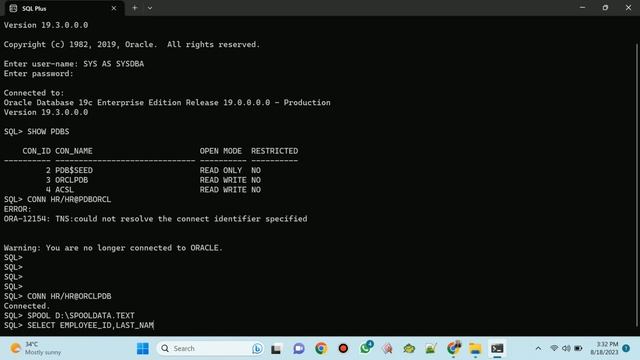Viewport: 640px width, 360px height.
Task: Click 'SELECT EMPLOYEE_ID,LAST_NAM' input line
Action: click(x=91, y=325)
